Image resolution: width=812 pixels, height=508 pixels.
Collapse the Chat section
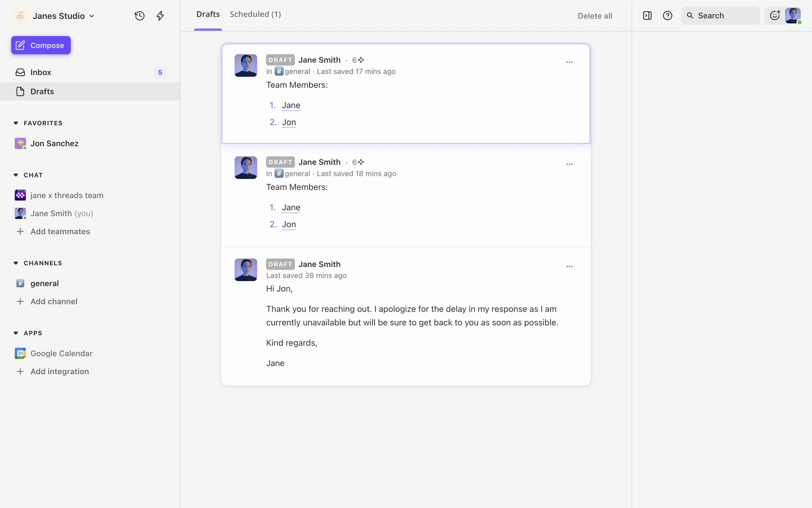pos(16,175)
